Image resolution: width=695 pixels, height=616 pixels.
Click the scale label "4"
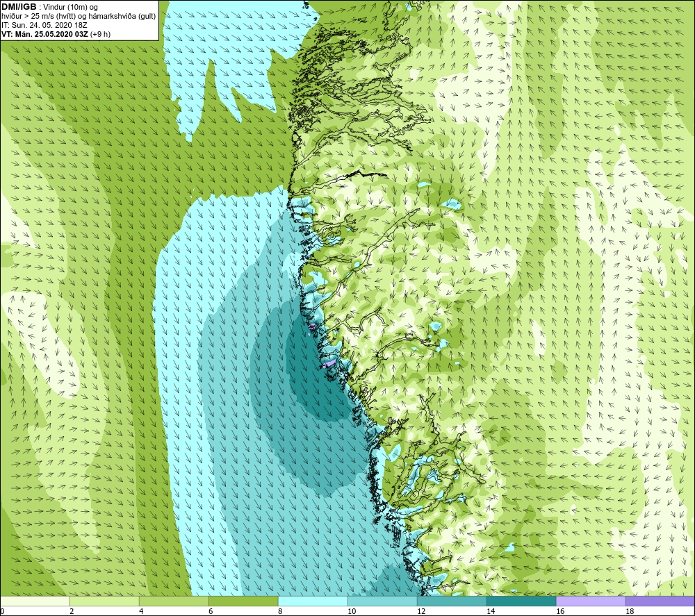tap(141, 611)
